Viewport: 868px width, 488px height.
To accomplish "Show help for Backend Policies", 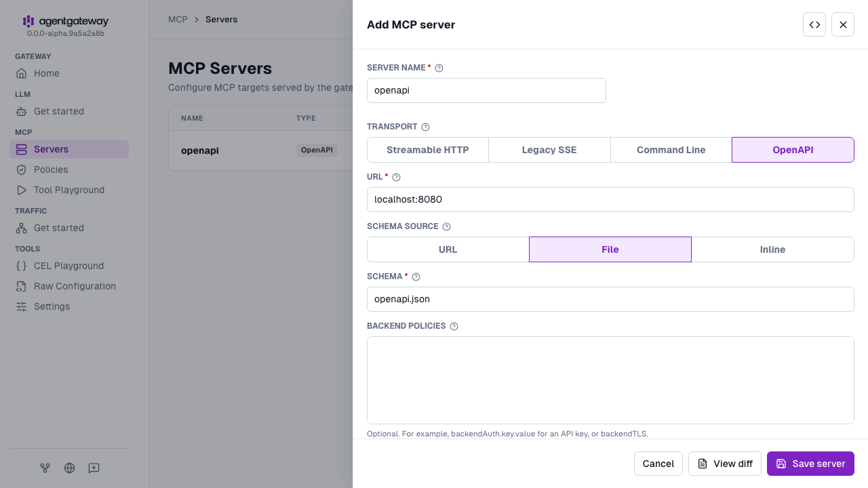I will [x=454, y=326].
